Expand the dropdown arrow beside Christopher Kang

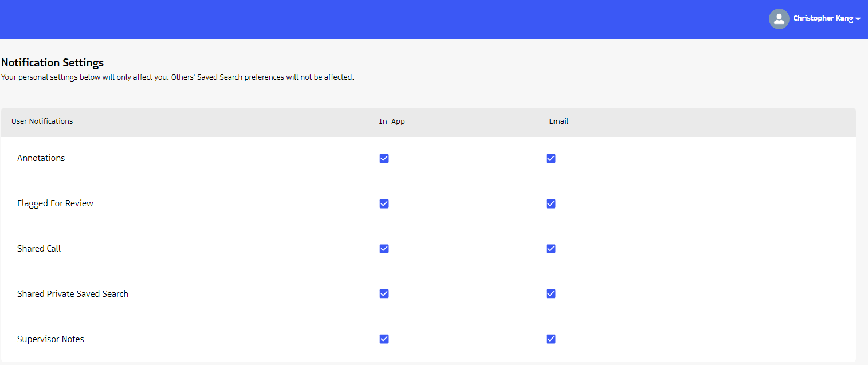[858, 19]
